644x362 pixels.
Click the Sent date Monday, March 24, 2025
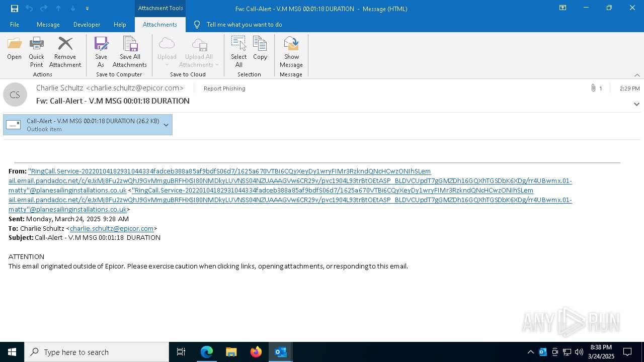pyautogui.click(x=77, y=219)
